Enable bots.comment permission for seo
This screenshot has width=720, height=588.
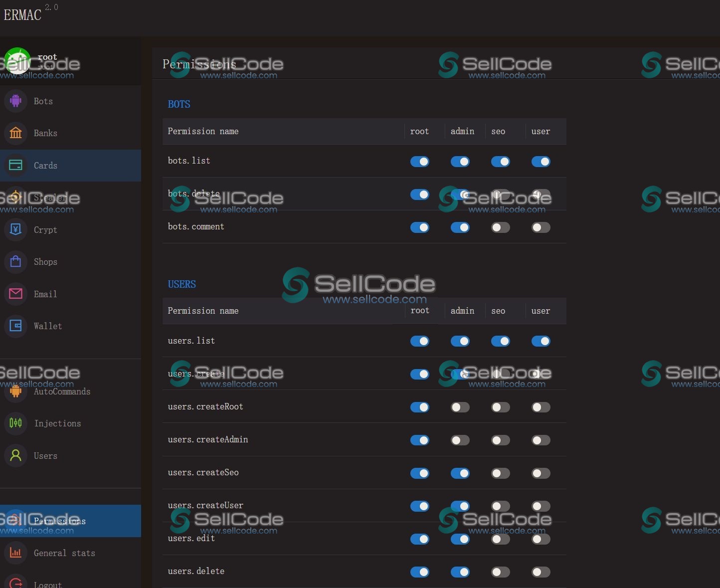click(x=501, y=227)
